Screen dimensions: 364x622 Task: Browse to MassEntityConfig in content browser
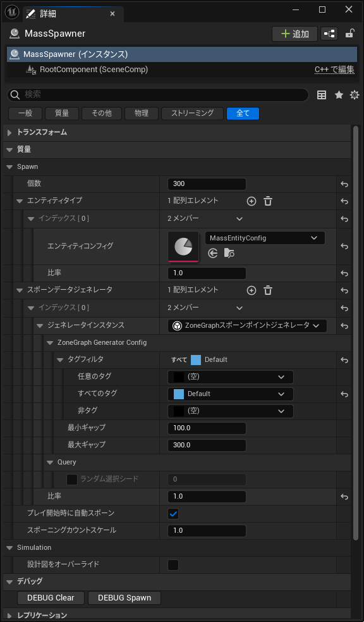[x=229, y=253]
